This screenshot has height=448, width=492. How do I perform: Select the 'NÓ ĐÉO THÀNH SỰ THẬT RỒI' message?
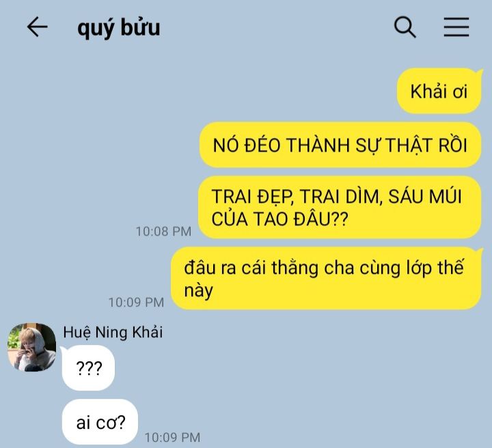coord(340,145)
